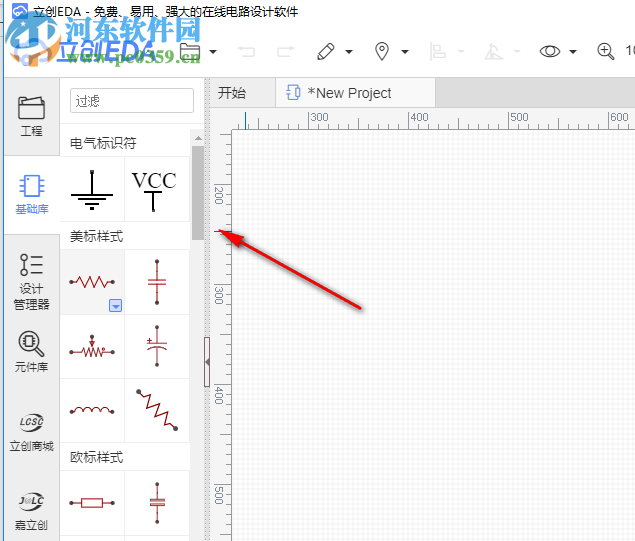Toggle the eye view icon
This screenshot has width=635, height=541.
click(550, 52)
